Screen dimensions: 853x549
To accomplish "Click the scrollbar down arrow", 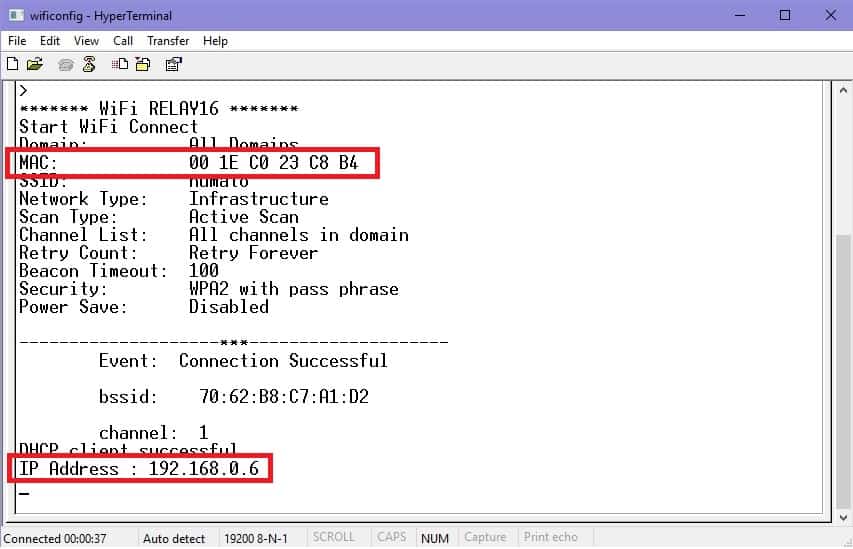I will pyautogui.click(x=844, y=516).
